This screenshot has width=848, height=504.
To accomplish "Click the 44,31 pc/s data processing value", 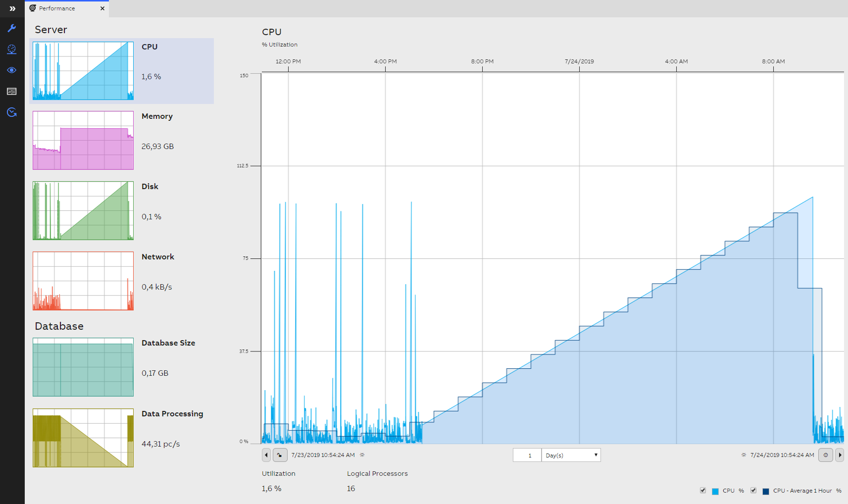I will pyautogui.click(x=161, y=444).
